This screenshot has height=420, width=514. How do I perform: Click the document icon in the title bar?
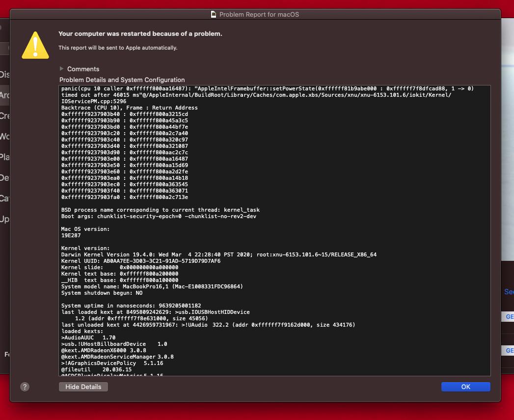click(214, 14)
